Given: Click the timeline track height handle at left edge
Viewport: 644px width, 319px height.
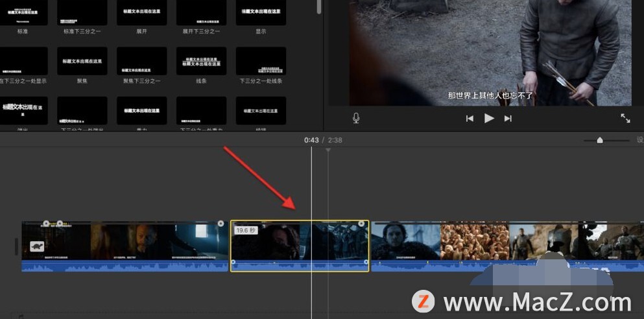Looking at the screenshot, I should 16,246.
